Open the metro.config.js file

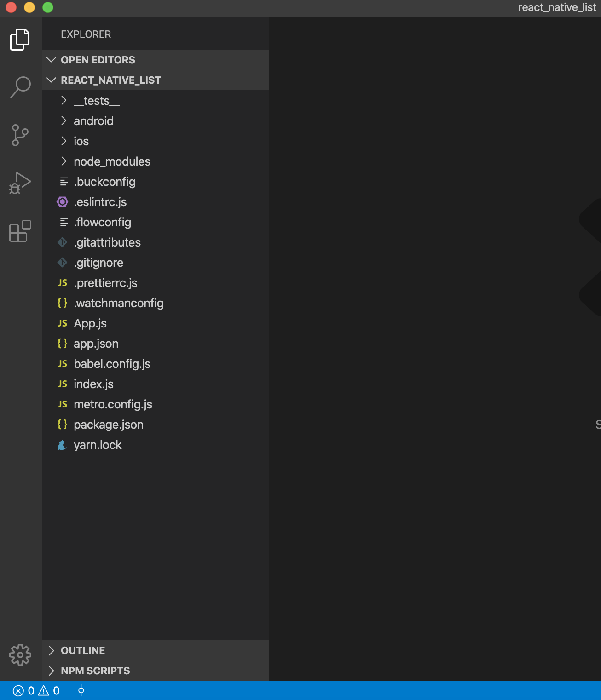click(156, 404)
